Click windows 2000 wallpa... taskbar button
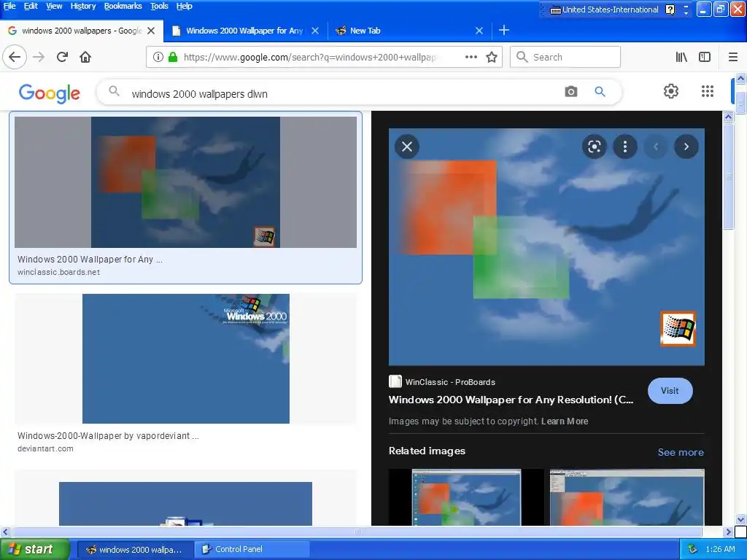Image resolution: width=747 pixels, height=560 pixels. (135, 549)
